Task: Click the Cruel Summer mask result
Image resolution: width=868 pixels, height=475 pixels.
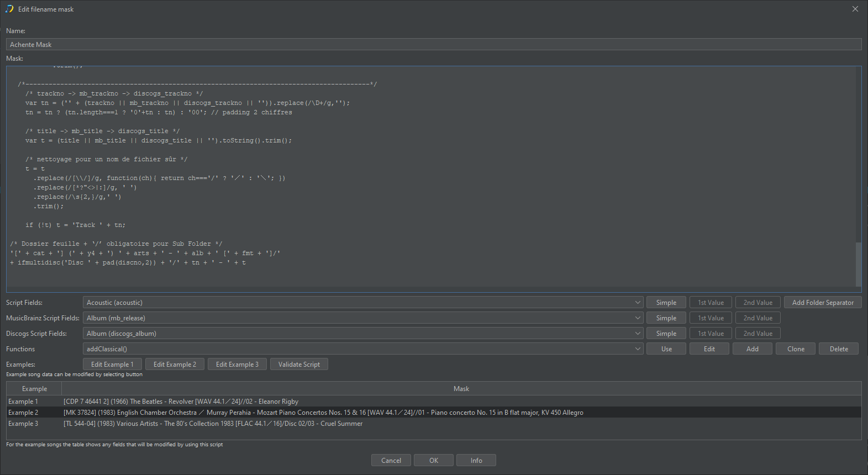Action: point(213,424)
